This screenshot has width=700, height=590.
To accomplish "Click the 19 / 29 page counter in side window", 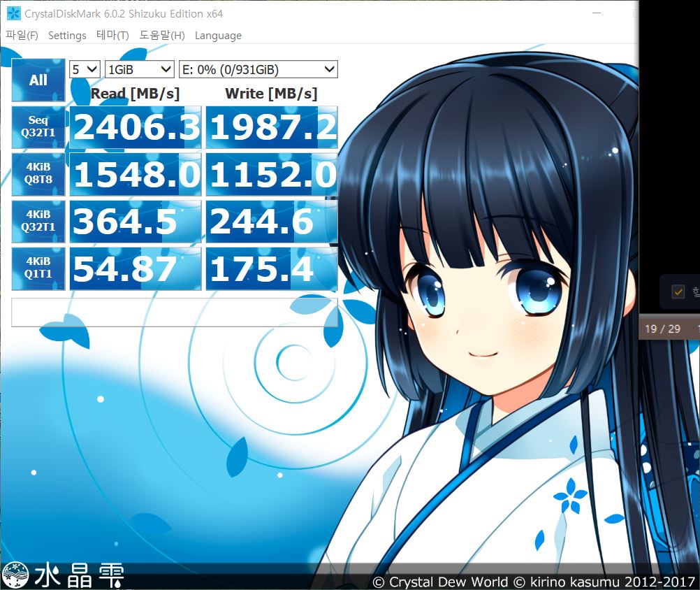I will click(x=662, y=329).
